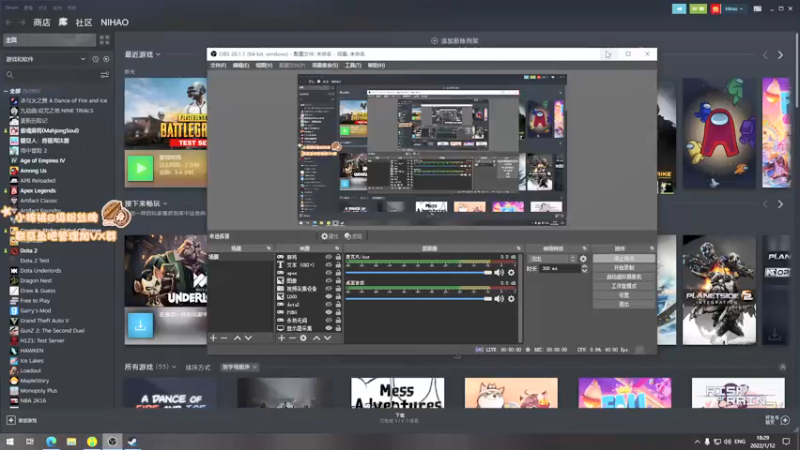Hide the PUBG source
The width and height of the screenshot is (800, 450).
[329, 312]
